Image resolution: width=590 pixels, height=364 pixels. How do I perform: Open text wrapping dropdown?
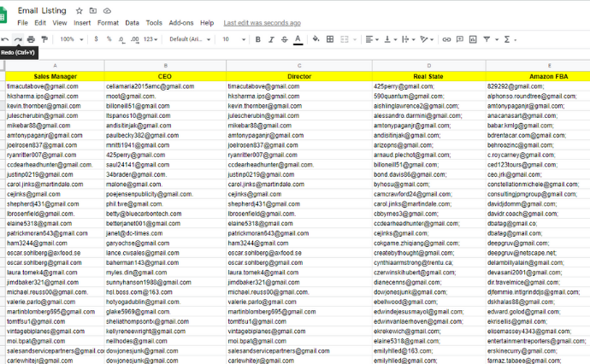[x=408, y=39]
